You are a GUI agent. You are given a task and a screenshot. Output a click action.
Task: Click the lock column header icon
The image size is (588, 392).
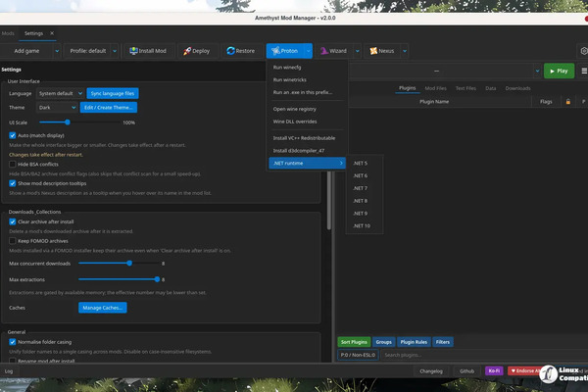pyautogui.click(x=568, y=101)
